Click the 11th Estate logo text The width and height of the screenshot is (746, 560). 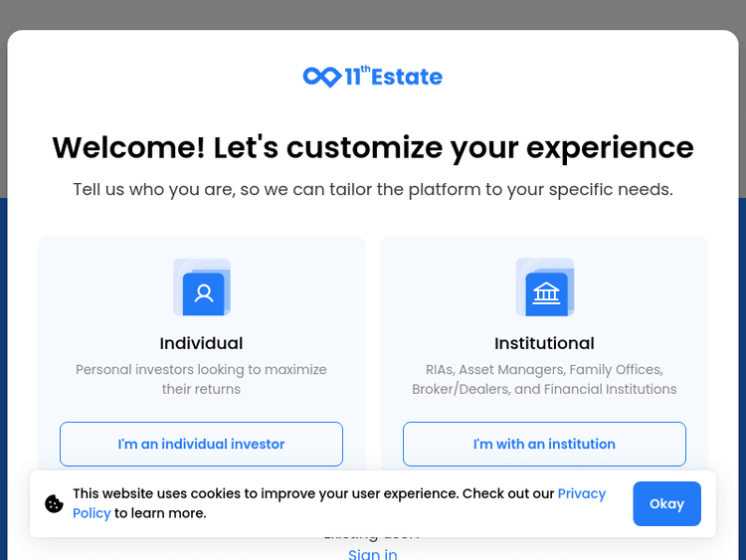point(394,77)
